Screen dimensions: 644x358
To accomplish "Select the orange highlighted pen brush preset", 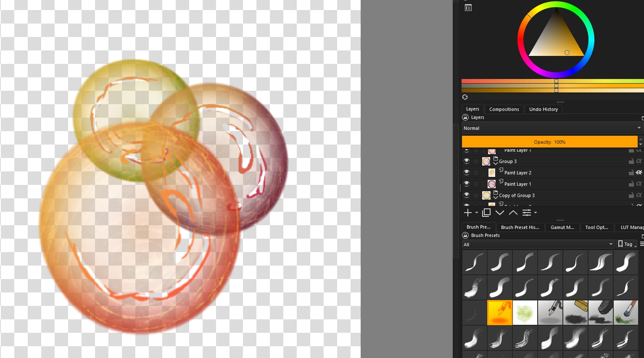I will pos(500,313).
